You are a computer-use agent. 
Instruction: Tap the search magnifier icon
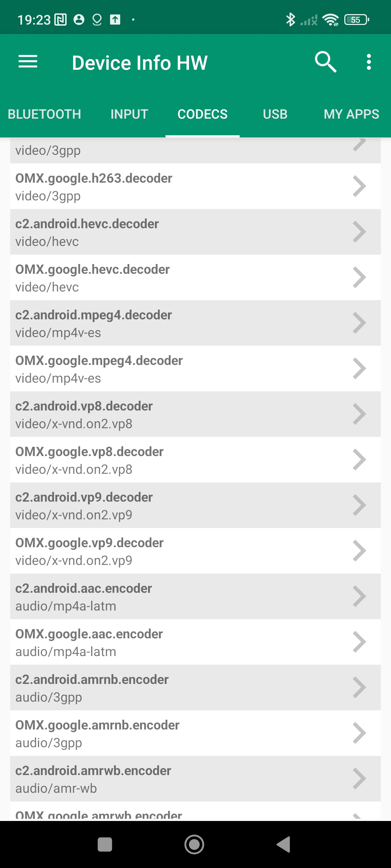click(325, 62)
